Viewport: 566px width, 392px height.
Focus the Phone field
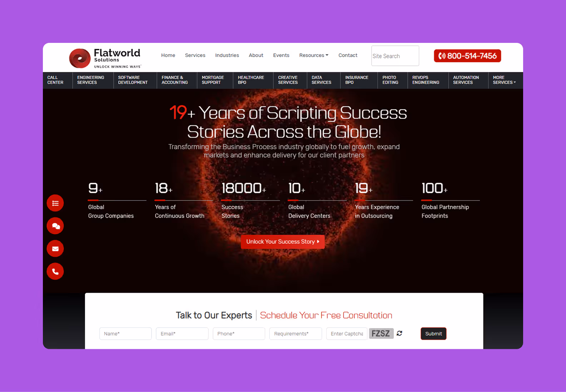click(239, 334)
